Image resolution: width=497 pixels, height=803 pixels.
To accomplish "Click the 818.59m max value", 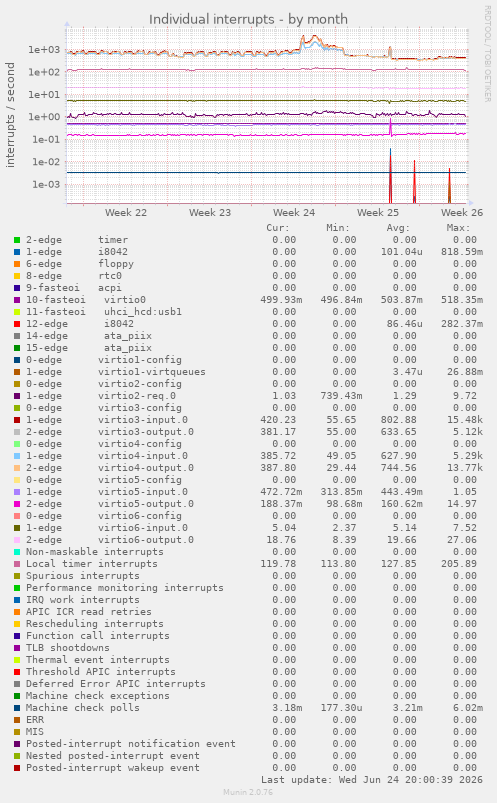I will tap(462, 252).
